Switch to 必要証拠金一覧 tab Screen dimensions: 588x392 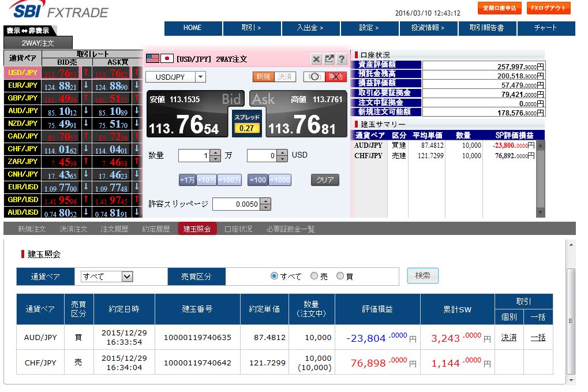(x=291, y=229)
